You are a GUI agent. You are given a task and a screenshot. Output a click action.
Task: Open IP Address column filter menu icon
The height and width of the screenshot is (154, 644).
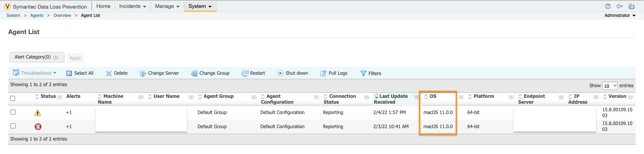596,97
